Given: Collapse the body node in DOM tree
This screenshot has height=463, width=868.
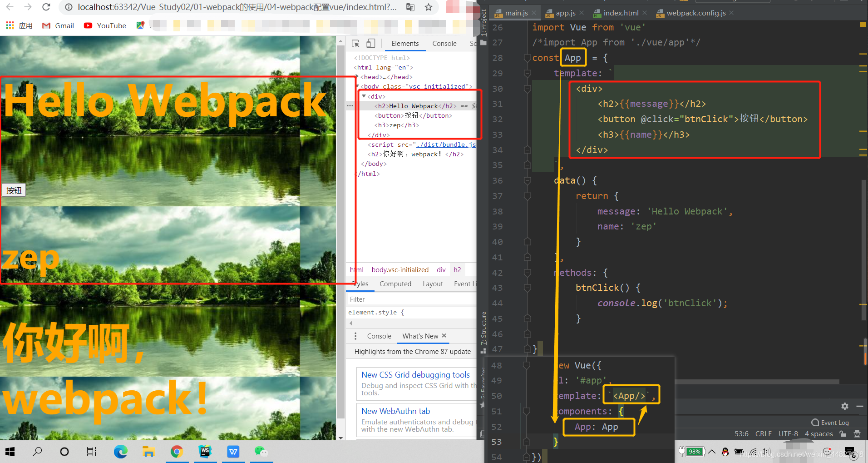Looking at the screenshot, I should coord(357,86).
